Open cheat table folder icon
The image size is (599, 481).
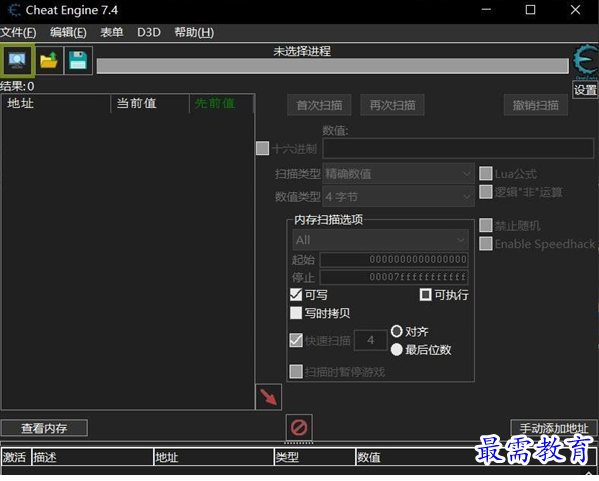49,60
